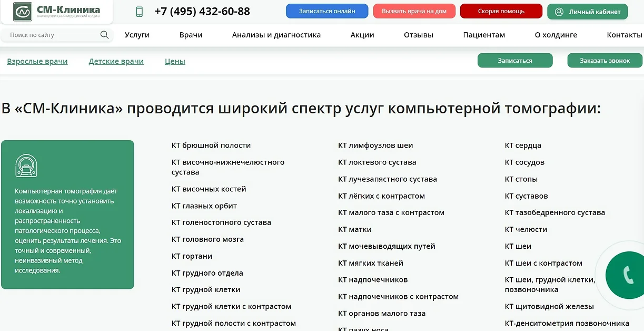Open the О холдинге menu
Screen dimensions: 644x331
pos(556,35)
